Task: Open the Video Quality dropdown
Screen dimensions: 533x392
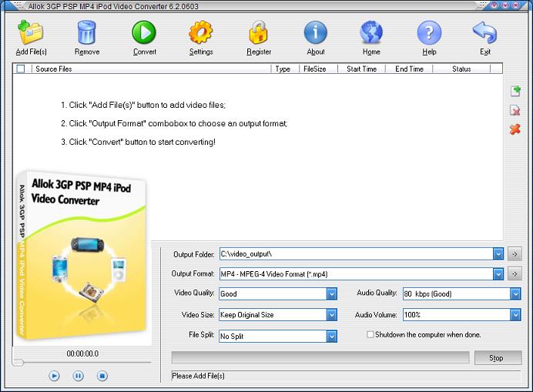Action: [x=331, y=293]
